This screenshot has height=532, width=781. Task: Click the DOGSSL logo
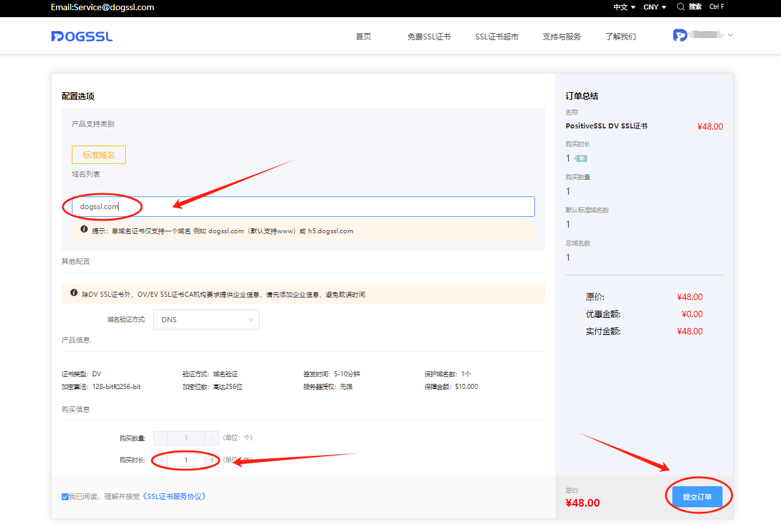(82, 36)
